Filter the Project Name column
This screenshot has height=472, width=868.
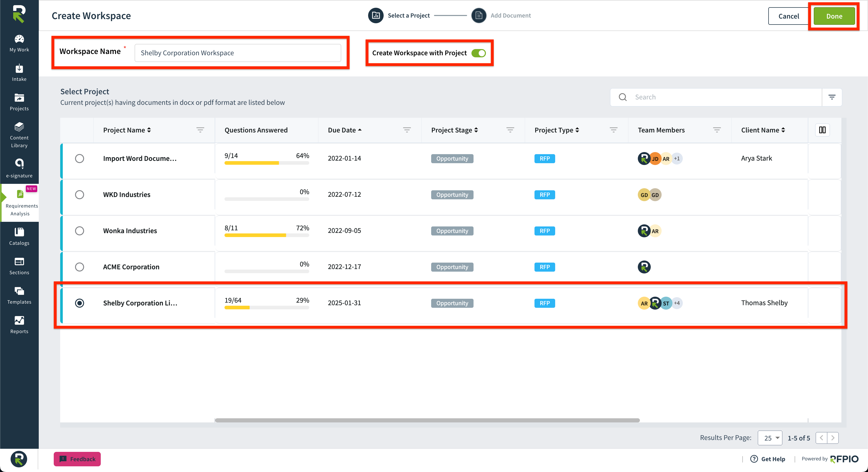coord(200,130)
